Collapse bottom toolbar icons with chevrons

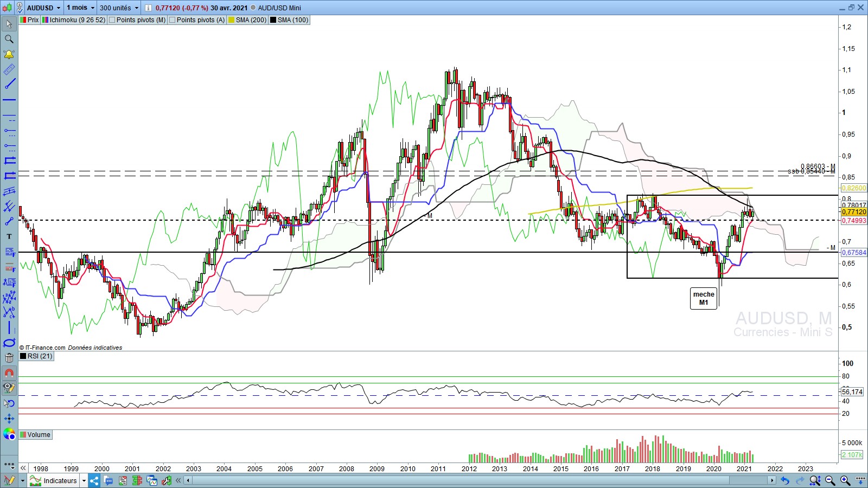[x=178, y=480]
